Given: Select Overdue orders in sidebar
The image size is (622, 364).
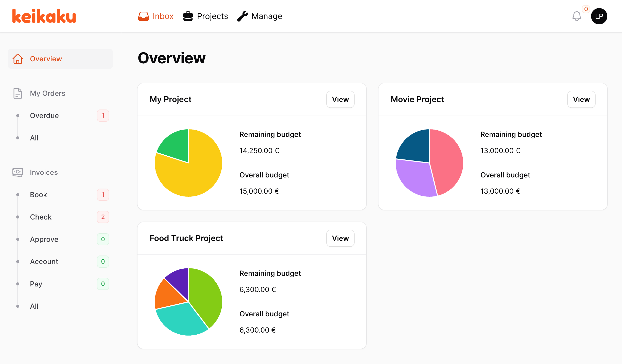Looking at the screenshot, I should (44, 116).
